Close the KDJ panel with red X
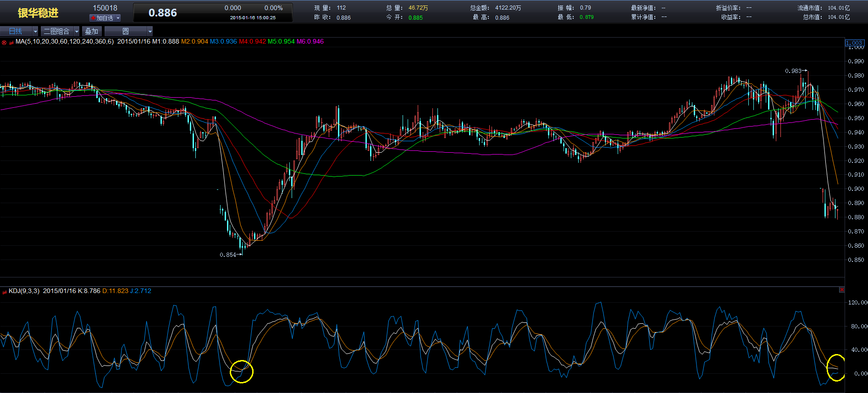The image size is (868, 393). click(842, 290)
